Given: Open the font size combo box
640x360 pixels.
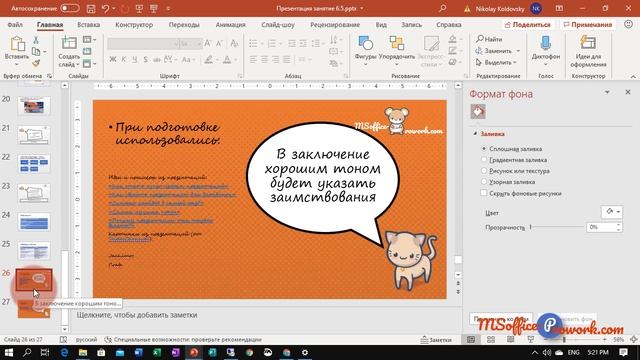Looking at the screenshot, I should click(191, 43).
